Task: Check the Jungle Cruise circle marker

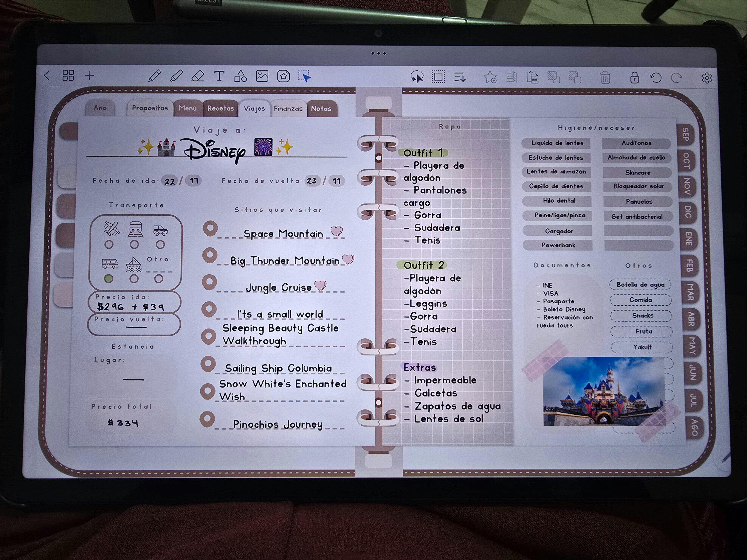Action: click(209, 282)
